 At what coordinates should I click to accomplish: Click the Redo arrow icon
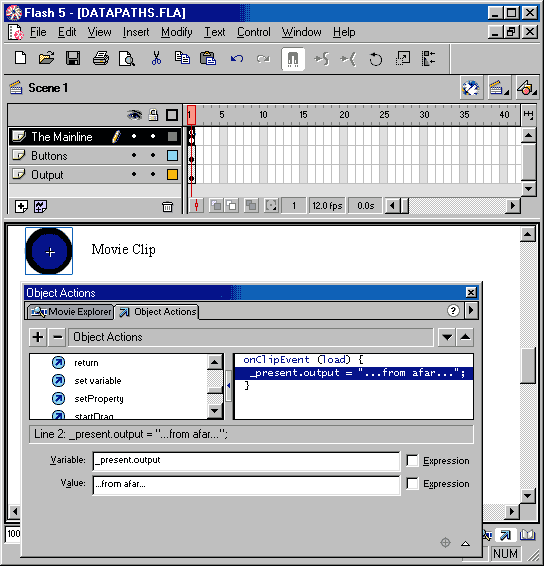click(x=263, y=58)
